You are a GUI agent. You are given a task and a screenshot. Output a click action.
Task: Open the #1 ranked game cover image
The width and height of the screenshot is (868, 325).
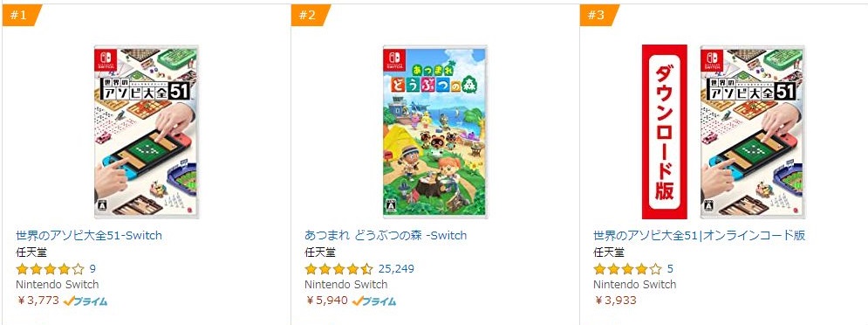(x=147, y=131)
